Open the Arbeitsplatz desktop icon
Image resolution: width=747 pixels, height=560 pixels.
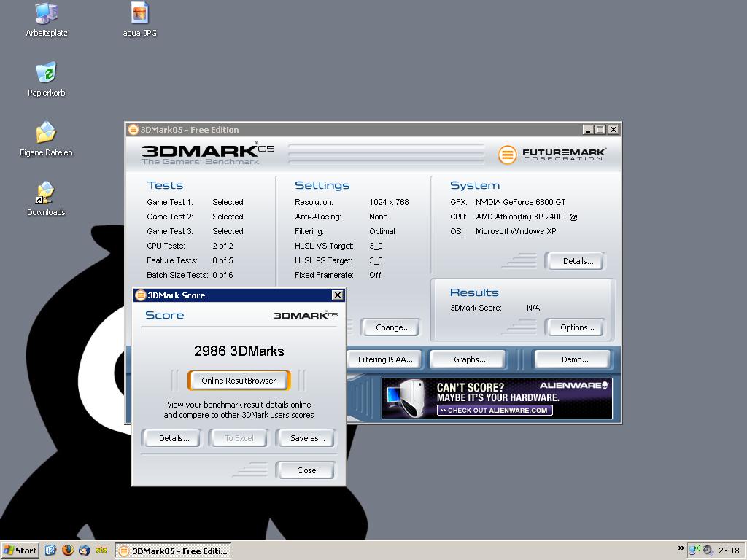pyautogui.click(x=47, y=20)
